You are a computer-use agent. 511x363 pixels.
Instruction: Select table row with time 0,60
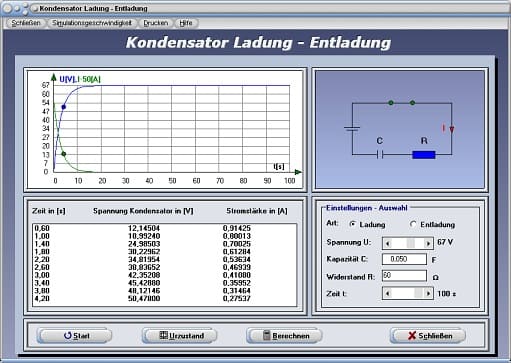pos(164,228)
